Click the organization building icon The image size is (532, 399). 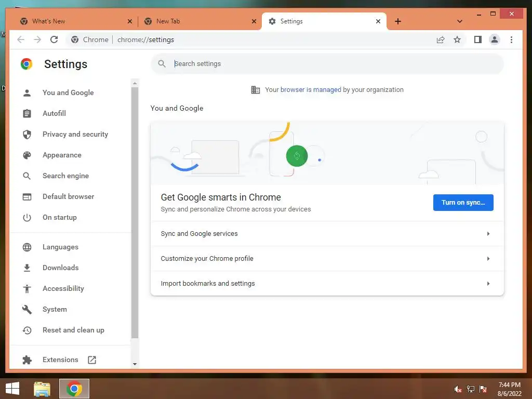click(256, 90)
